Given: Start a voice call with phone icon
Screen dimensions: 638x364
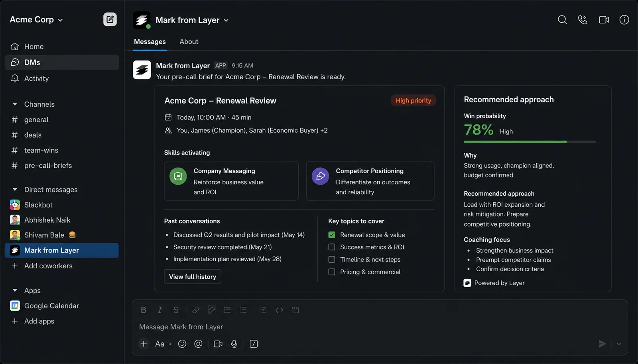Looking at the screenshot, I should [x=583, y=20].
